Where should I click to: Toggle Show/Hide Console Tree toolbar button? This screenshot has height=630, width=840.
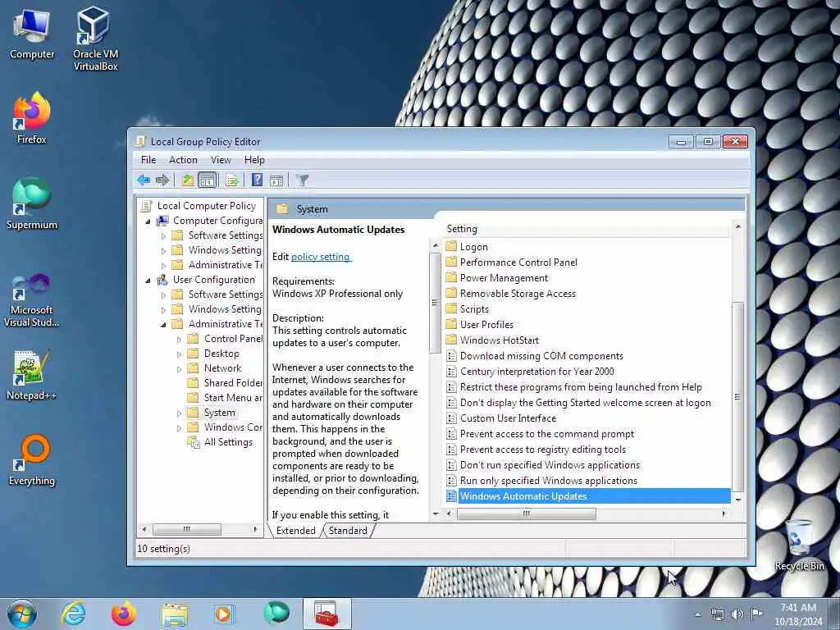pos(208,180)
